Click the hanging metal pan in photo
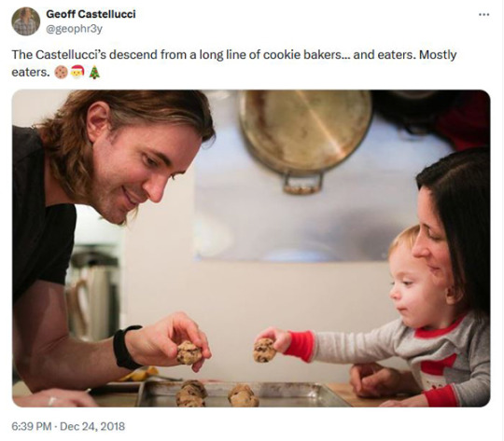The width and height of the screenshot is (504, 441). point(304,138)
